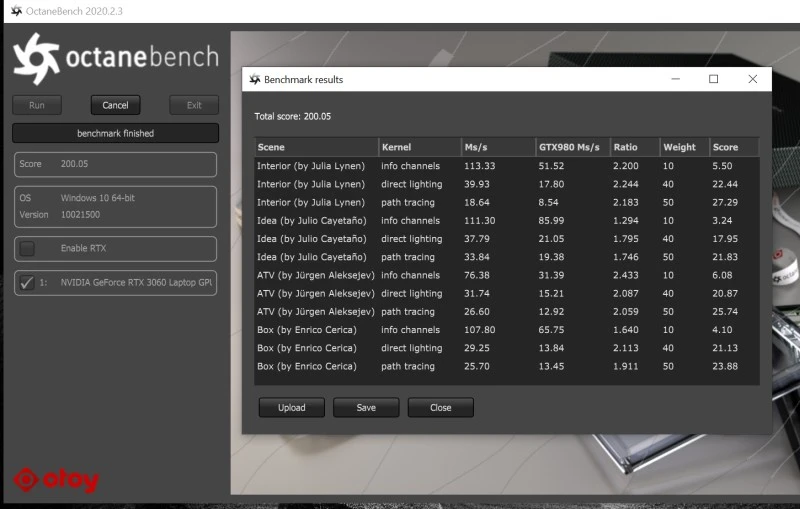Click the 107.80 Ms/s value

point(480,330)
